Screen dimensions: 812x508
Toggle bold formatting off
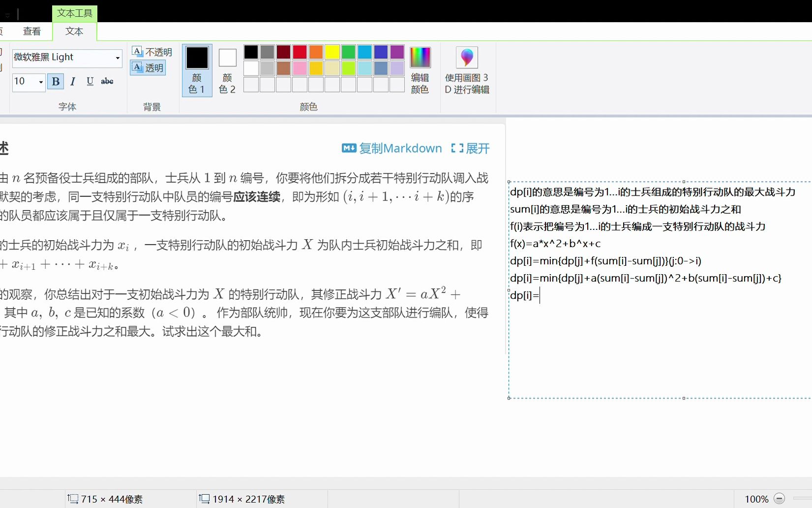point(55,82)
